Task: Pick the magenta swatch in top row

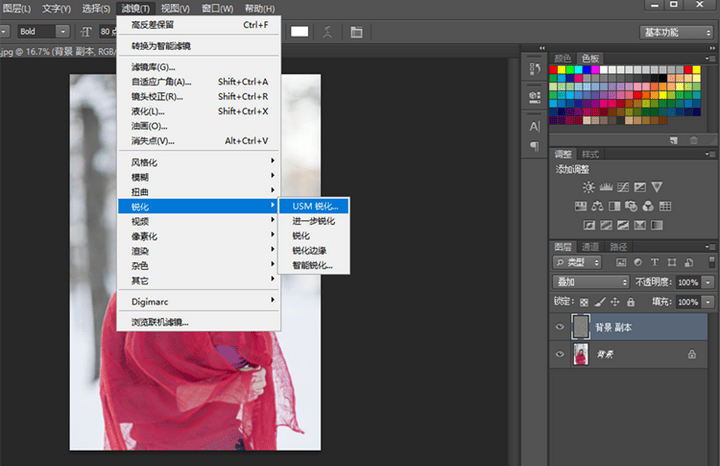Action: (x=596, y=69)
